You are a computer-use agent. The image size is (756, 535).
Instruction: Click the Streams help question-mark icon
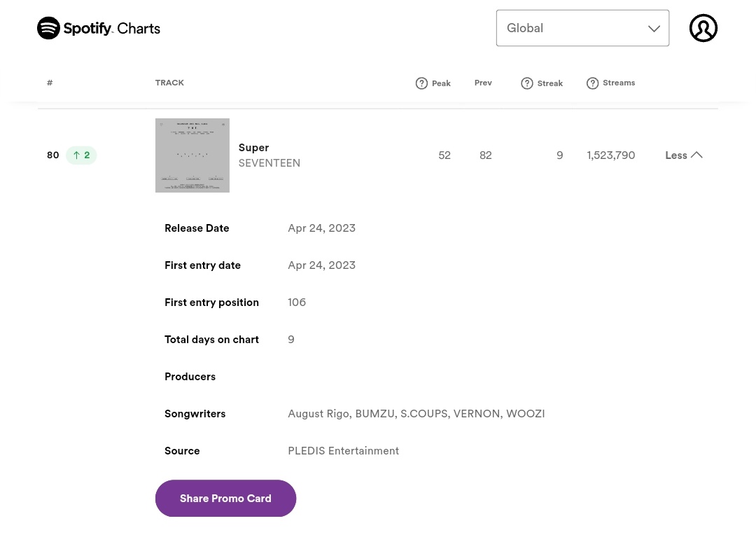tap(593, 83)
